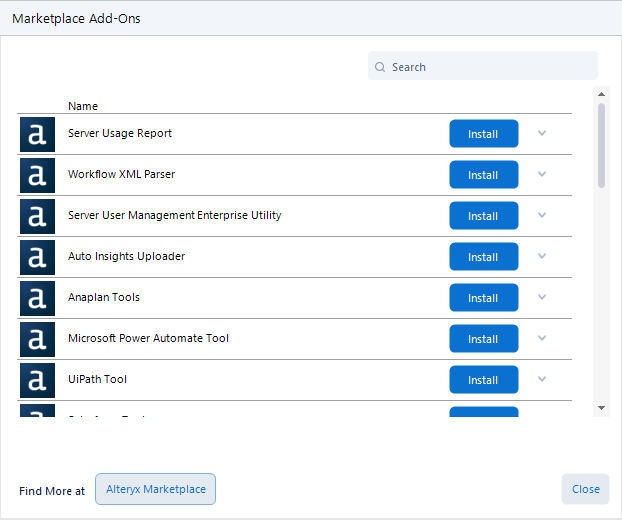The image size is (622, 520).
Task: Install the Server Usage Report add-on
Action: click(483, 134)
